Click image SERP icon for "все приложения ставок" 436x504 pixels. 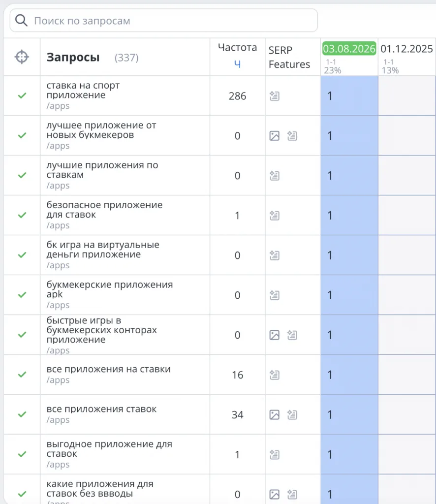275,414
